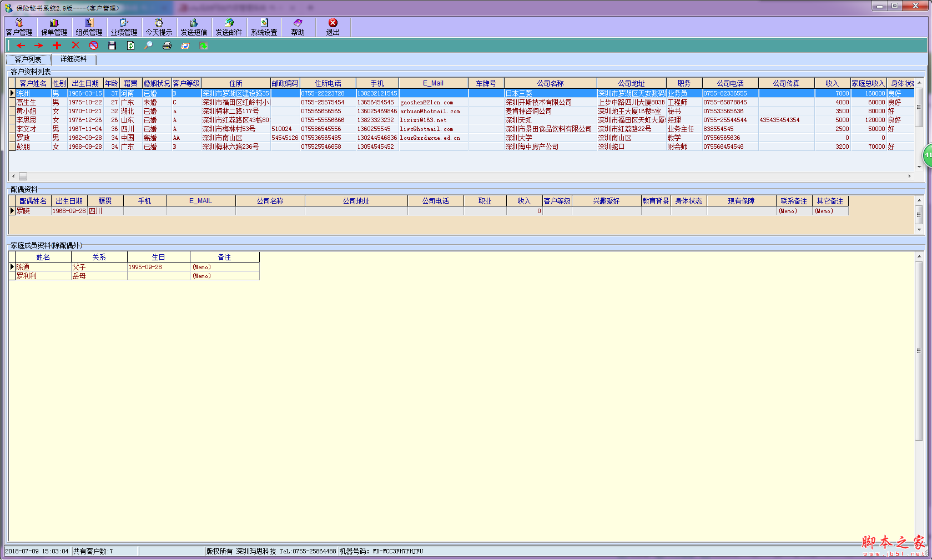Open 保单管理 (policy management) from the toolbar
This screenshot has width=932, height=560.
(x=54, y=27)
